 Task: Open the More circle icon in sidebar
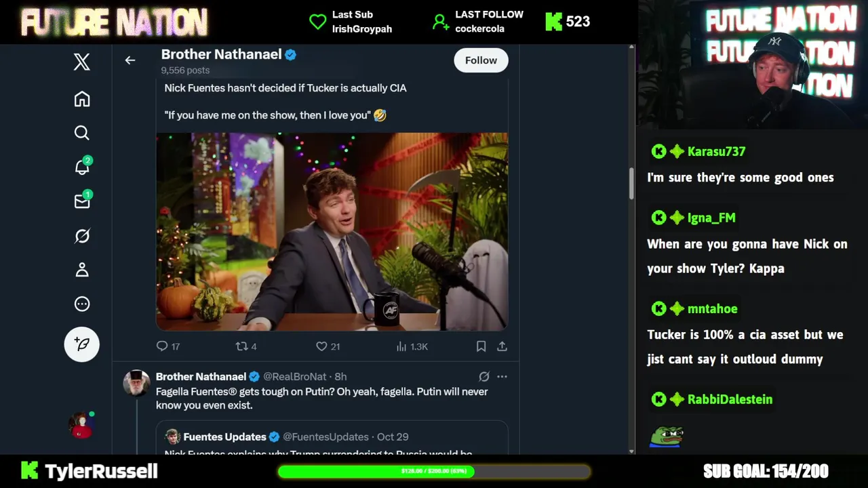tap(82, 304)
